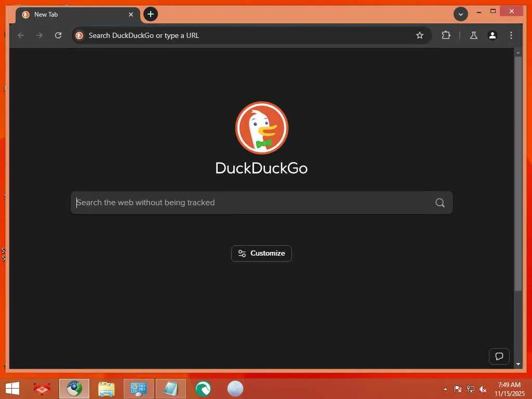
Task: Reload the current page
Action: point(58,35)
